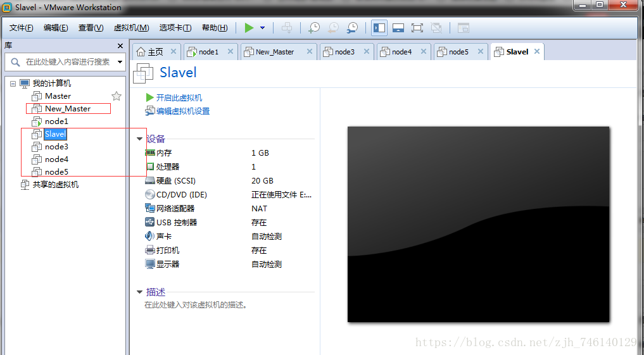This screenshot has height=355, width=644.
Task: Select 共享的虚拟机 in the library
Action: point(56,185)
